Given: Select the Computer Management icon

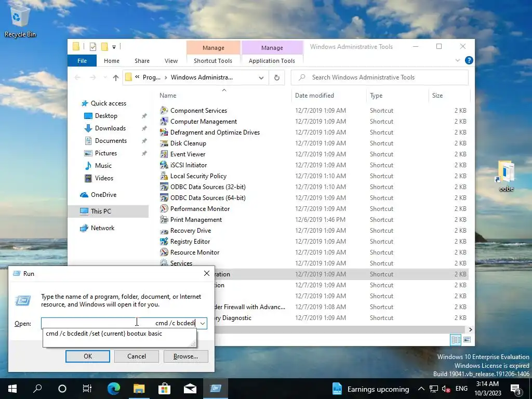Looking at the screenshot, I should pos(164,121).
